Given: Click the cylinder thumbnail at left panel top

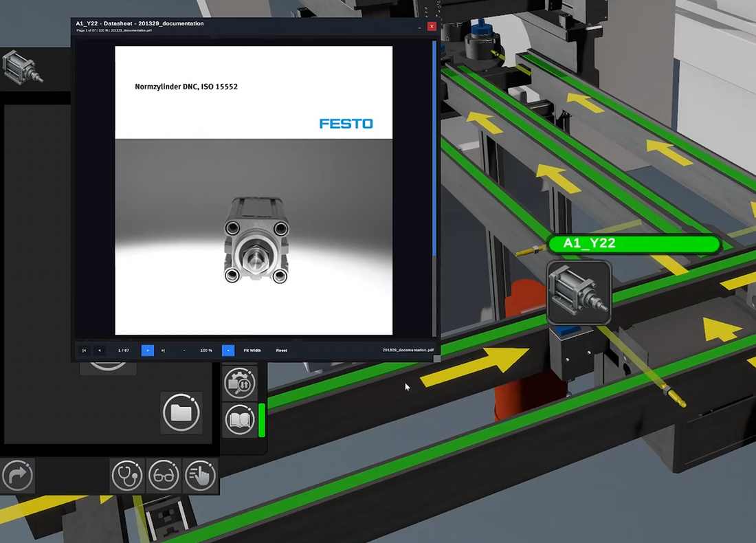Looking at the screenshot, I should 22,68.
